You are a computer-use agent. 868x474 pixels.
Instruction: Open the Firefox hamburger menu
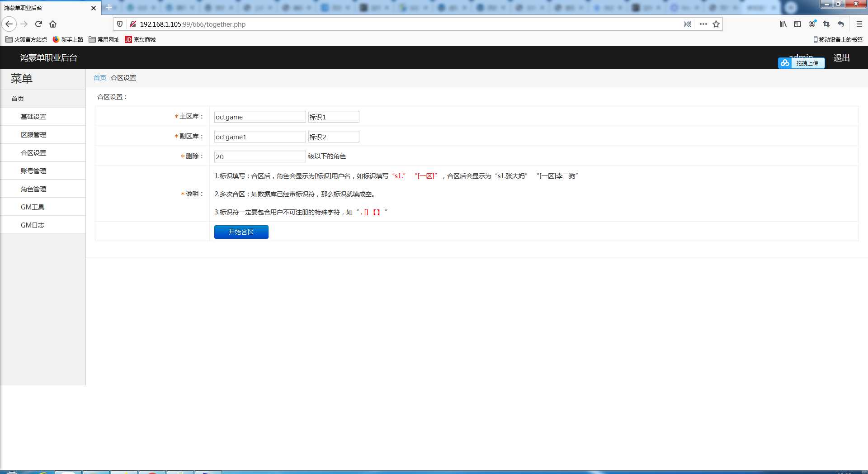pyautogui.click(x=859, y=24)
